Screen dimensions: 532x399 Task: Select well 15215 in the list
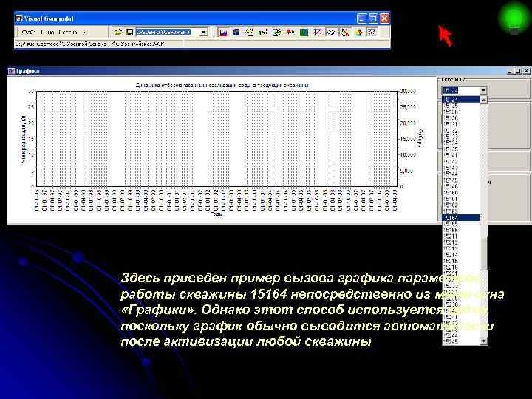[461, 261]
